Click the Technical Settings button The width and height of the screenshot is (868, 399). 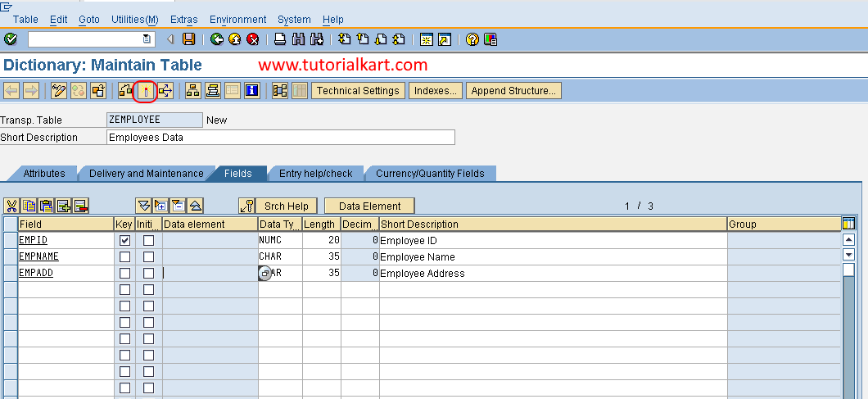coord(358,91)
